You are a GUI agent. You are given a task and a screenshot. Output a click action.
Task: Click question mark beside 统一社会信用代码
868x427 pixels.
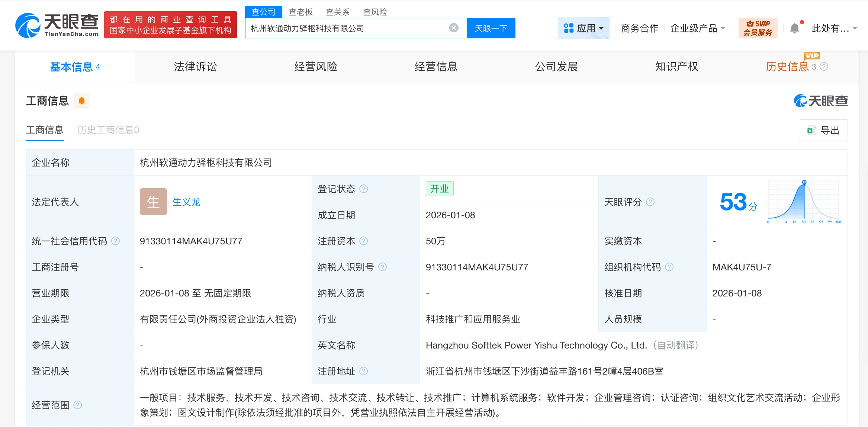(116, 241)
